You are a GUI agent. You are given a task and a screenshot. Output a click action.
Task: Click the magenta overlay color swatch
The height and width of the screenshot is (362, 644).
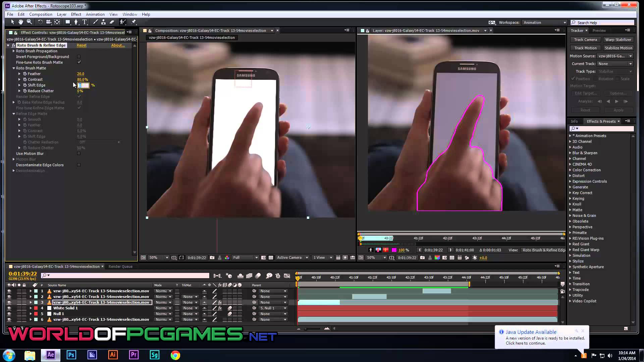(x=394, y=250)
